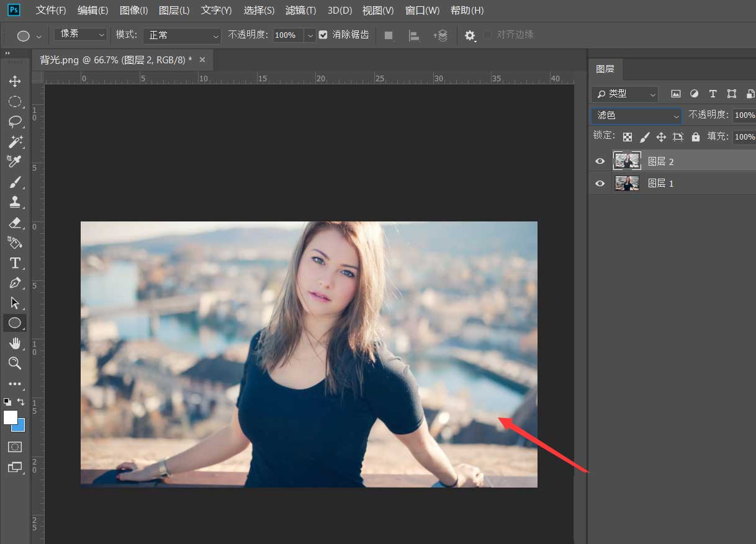756x544 pixels.
Task: Enable 消除锯齿 in the options bar
Action: (x=323, y=35)
